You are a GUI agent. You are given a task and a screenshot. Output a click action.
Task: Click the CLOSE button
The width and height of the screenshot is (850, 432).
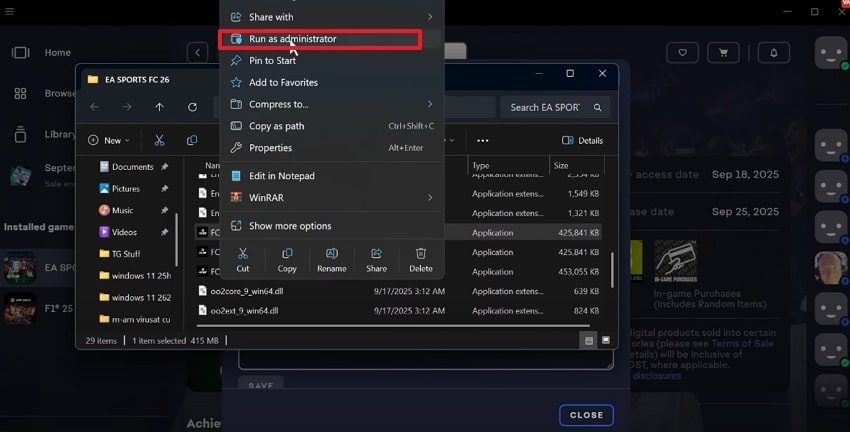(587, 415)
